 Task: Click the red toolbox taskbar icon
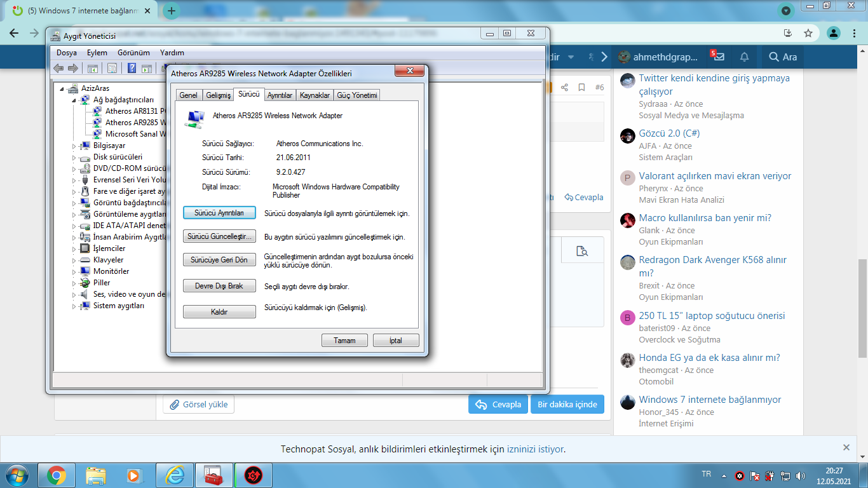click(x=214, y=475)
